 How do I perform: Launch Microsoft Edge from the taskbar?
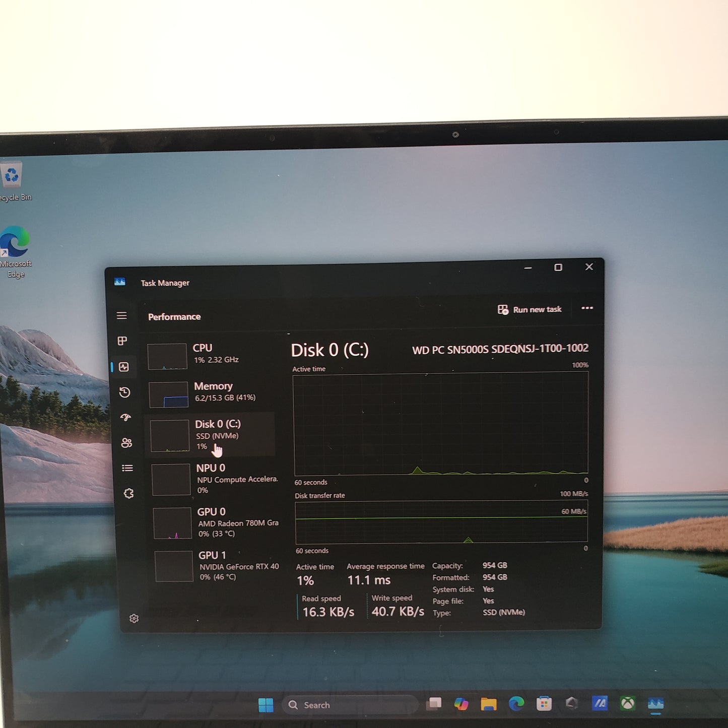pyautogui.click(x=516, y=703)
